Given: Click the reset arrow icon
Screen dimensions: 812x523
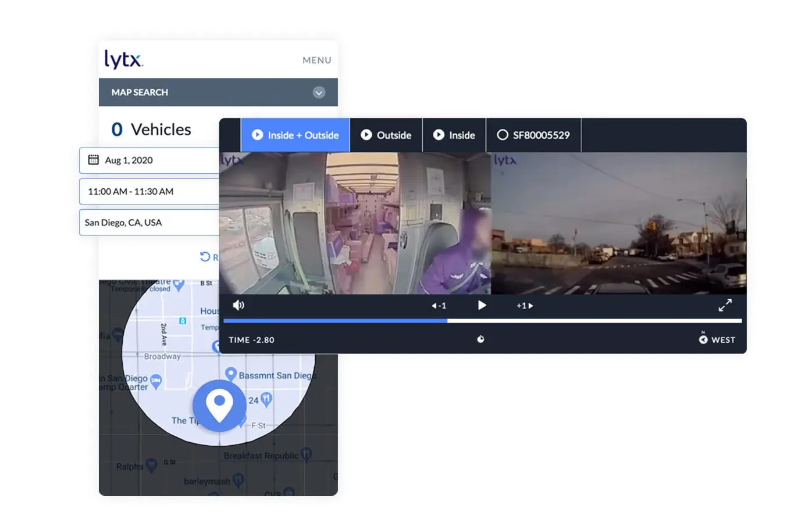Looking at the screenshot, I should tap(205, 257).
